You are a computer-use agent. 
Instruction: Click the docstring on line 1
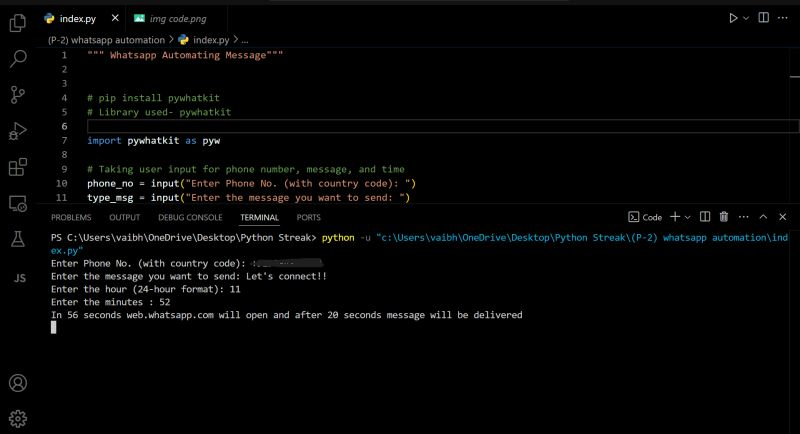point(185,55)
